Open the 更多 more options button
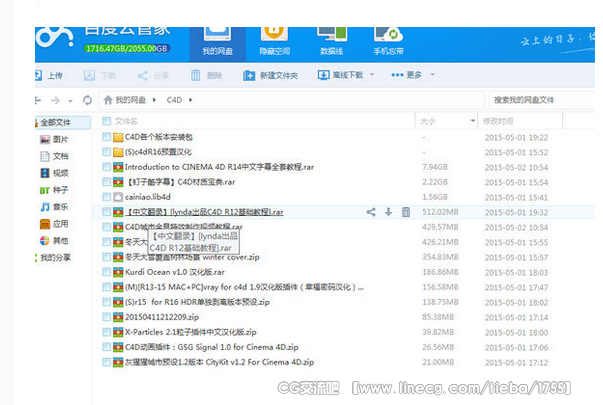 pos(406,75)
